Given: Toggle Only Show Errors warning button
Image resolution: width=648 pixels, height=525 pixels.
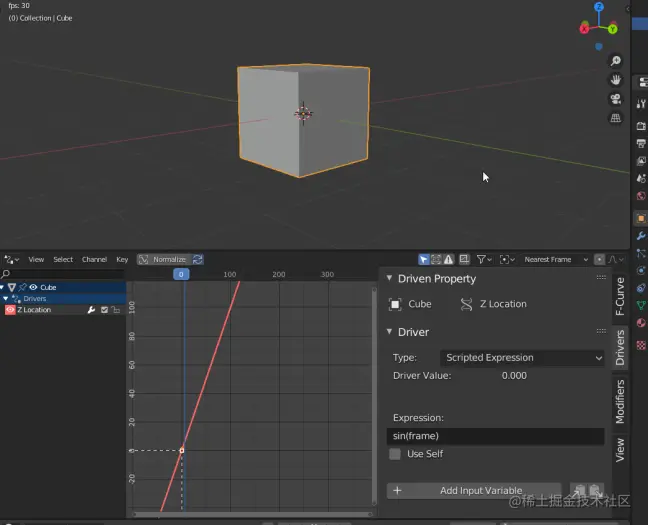Looking at the screenshot, I should tap(448, 259).
